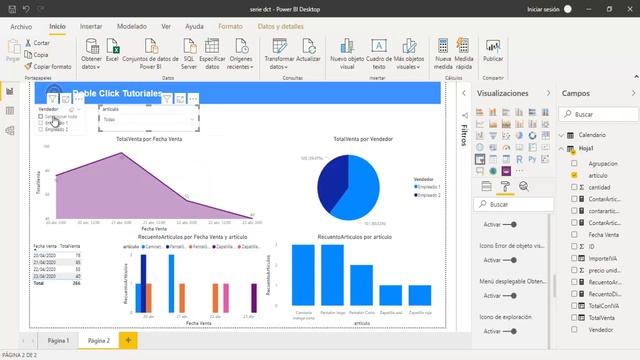Click the SQL Server icon
The image size is (640, 360).
189,53
